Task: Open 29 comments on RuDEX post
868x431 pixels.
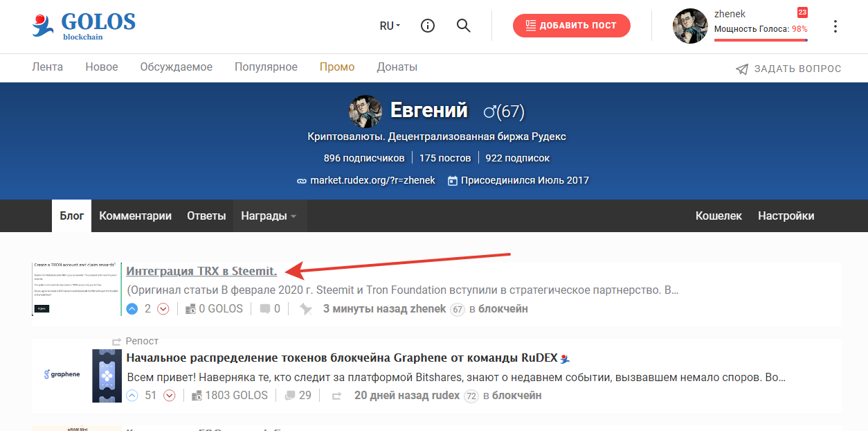Action: pos(298,396)
